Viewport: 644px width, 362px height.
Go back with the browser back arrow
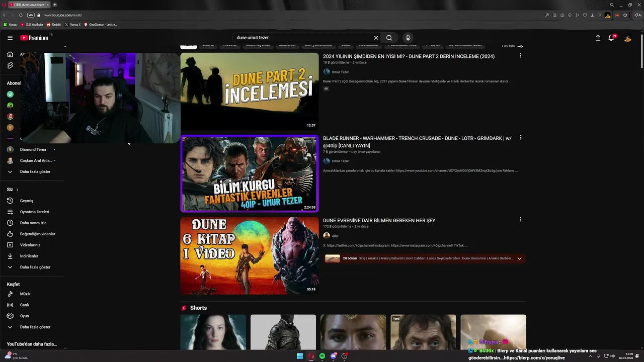[x=5, y=15]
